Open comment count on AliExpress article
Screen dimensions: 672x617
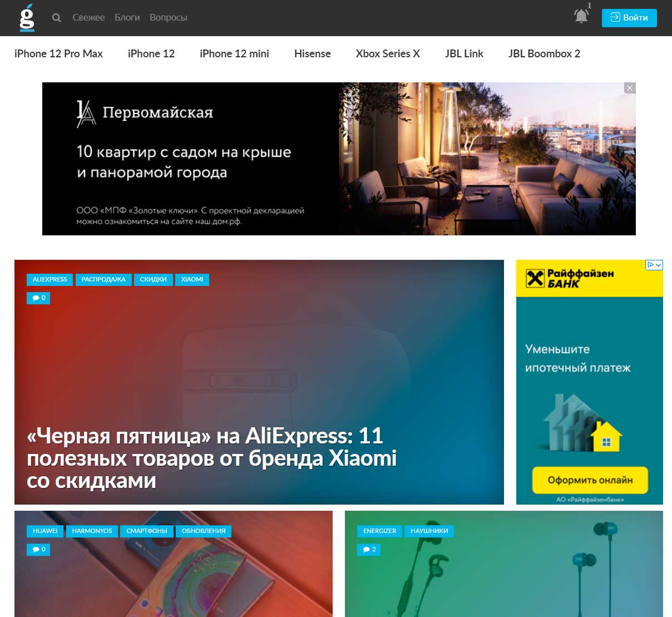38,298
